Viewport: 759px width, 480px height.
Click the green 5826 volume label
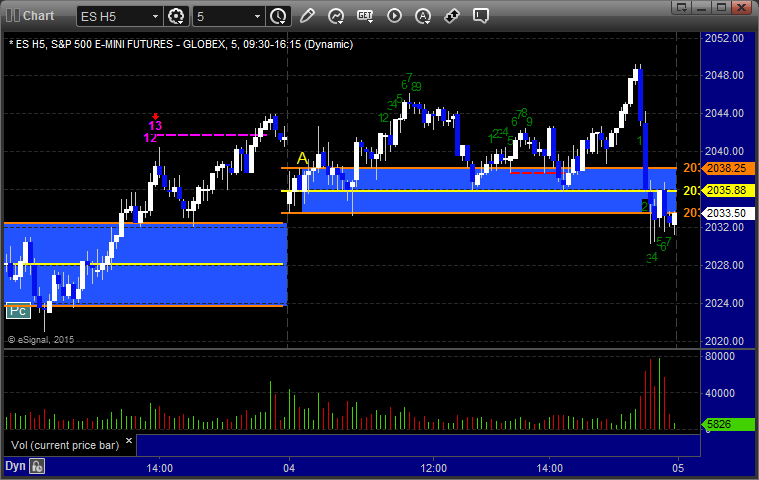coord(729,424)
